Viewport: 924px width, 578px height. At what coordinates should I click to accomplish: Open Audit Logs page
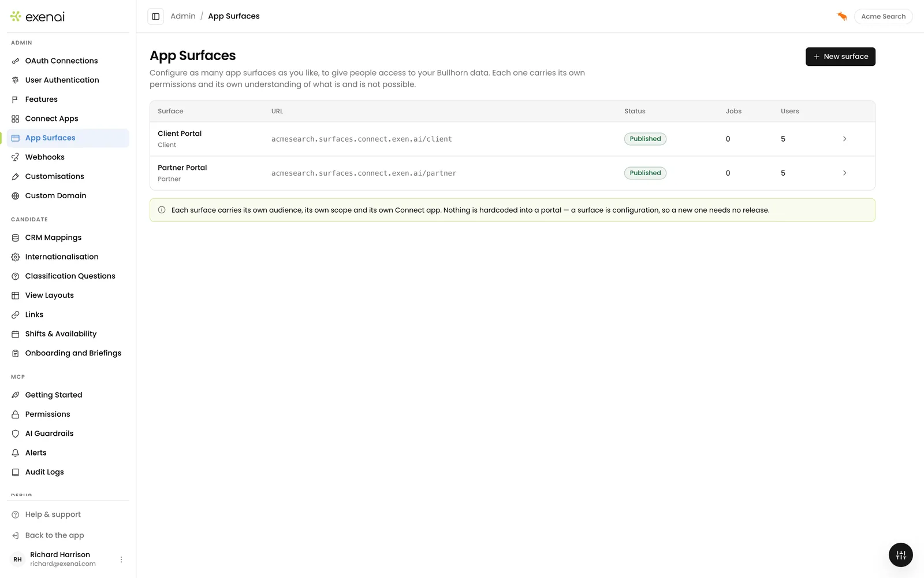coord(68,472)
